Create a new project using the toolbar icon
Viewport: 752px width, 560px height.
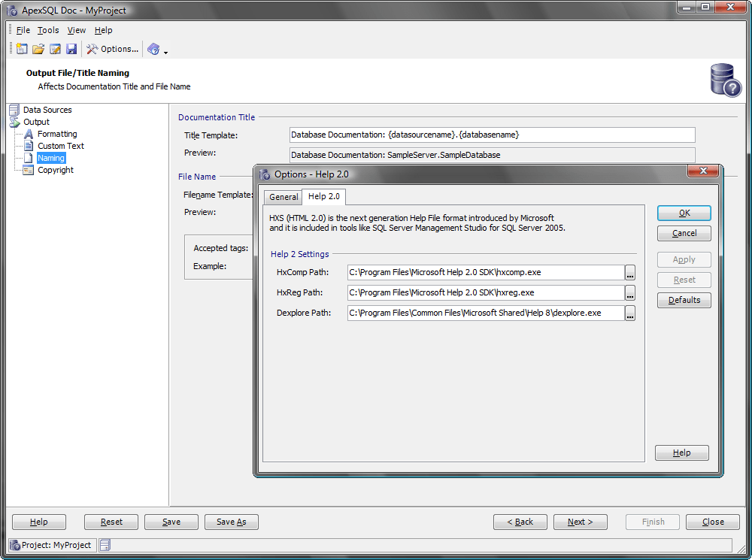pyautogui.click(x=21, y=48)
